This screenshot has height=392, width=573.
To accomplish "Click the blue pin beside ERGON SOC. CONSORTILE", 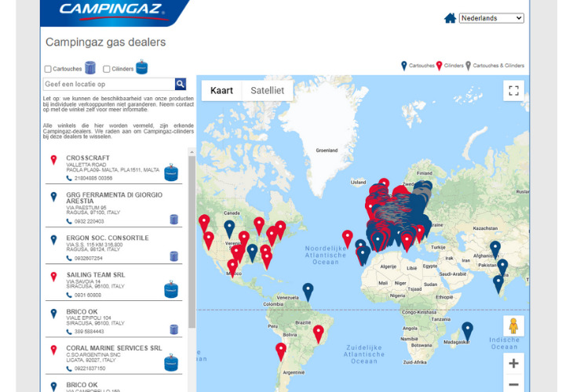I will [x=53, y=240].
